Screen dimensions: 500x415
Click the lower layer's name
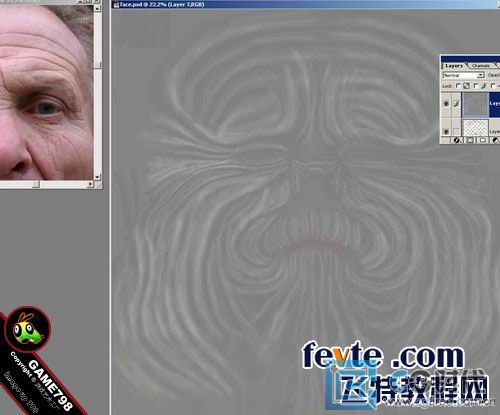click(495, 131)
